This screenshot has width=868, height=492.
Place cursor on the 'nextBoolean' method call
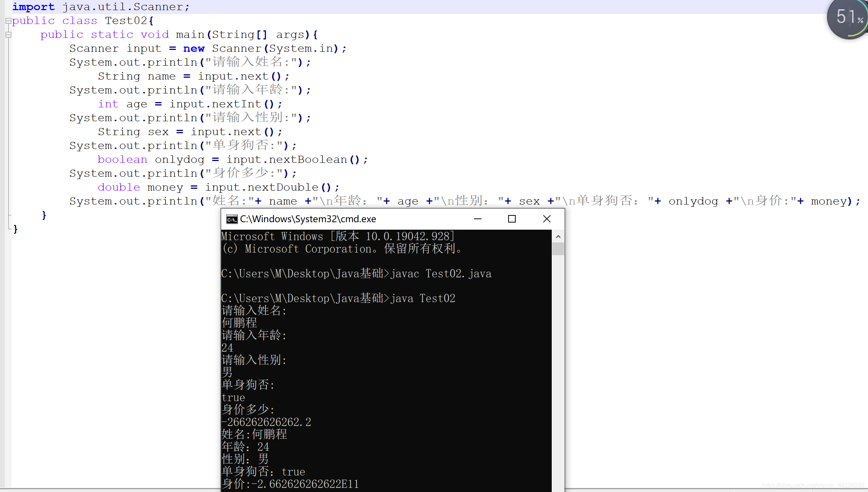point(308,159)
